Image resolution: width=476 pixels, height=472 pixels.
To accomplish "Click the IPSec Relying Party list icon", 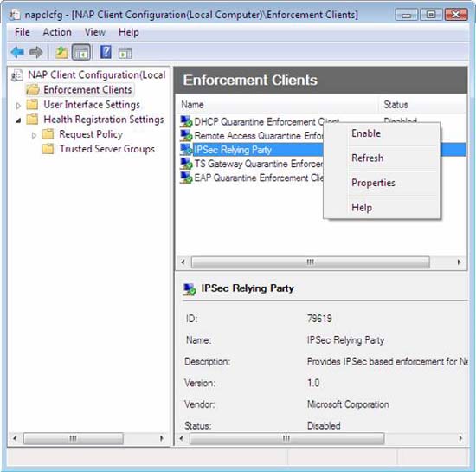I will click(186, 150).
